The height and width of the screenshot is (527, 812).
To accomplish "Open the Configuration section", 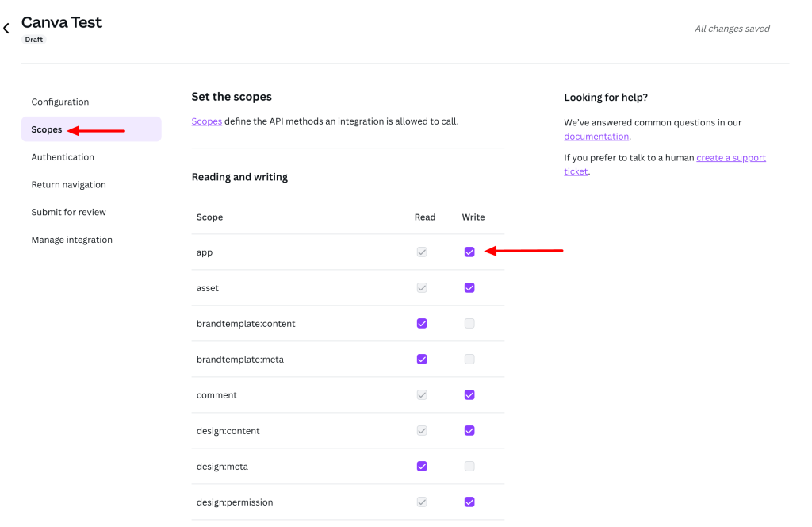I will (x=60, y=102).
